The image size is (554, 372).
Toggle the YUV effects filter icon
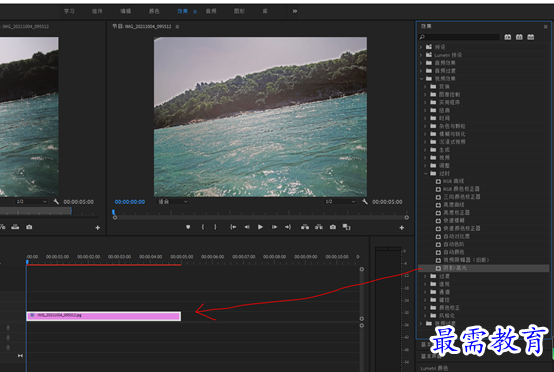531,37
